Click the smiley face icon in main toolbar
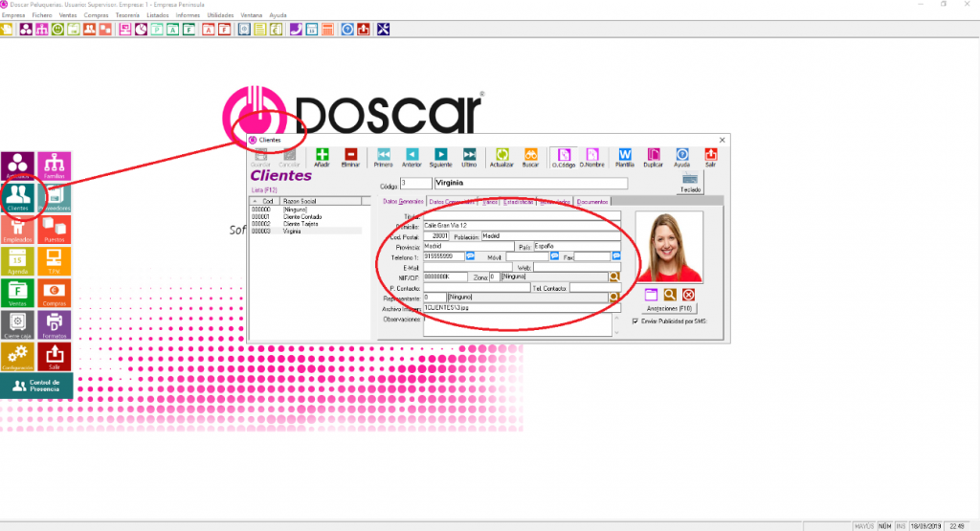 coord(57,30)
